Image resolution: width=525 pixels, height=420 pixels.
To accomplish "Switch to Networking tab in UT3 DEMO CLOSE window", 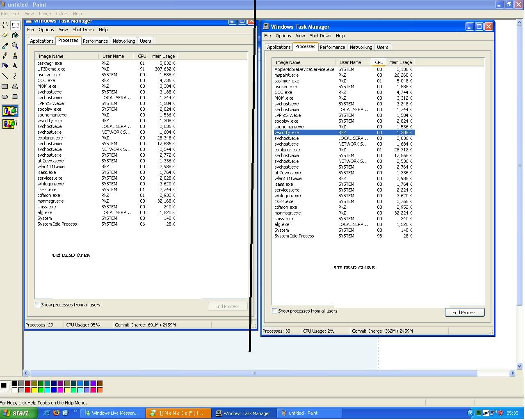I will point(361,47).
